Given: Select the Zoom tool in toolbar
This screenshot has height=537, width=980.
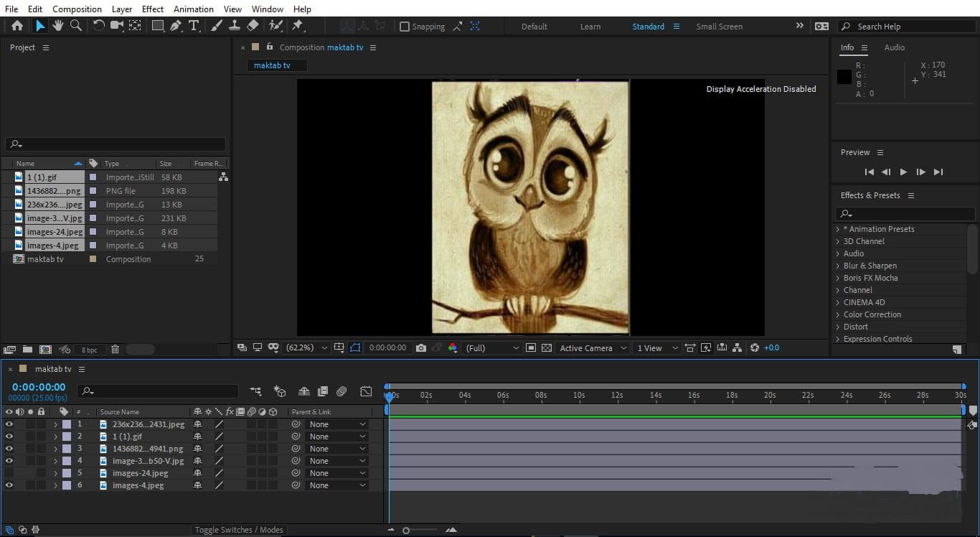Looking at the screenshot, I should (x=75, y=26).
